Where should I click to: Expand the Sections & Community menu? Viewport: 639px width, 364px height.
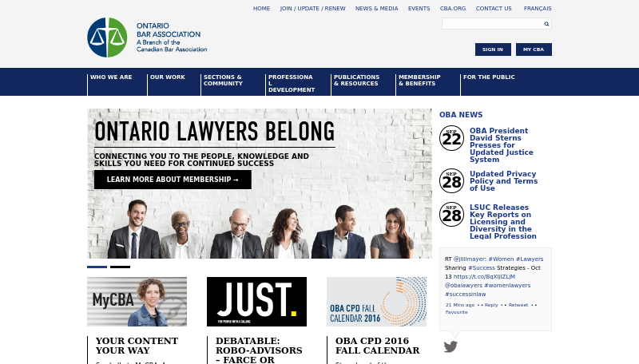[x=224, y=80]
